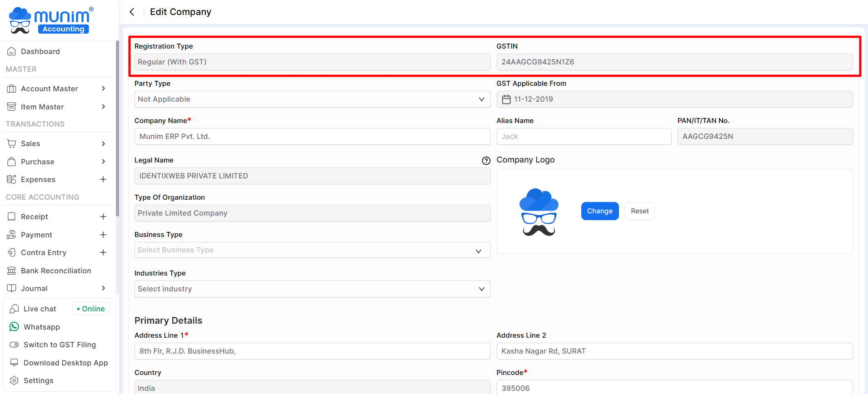Click the Reset logo button
The height and width of the screenshot is (394, 868).
(640, 211)
